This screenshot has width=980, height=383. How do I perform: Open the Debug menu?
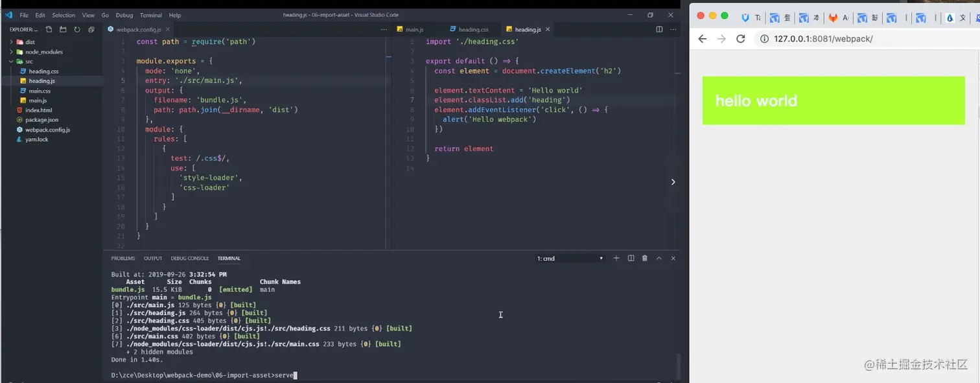click(x=124, y=15)
